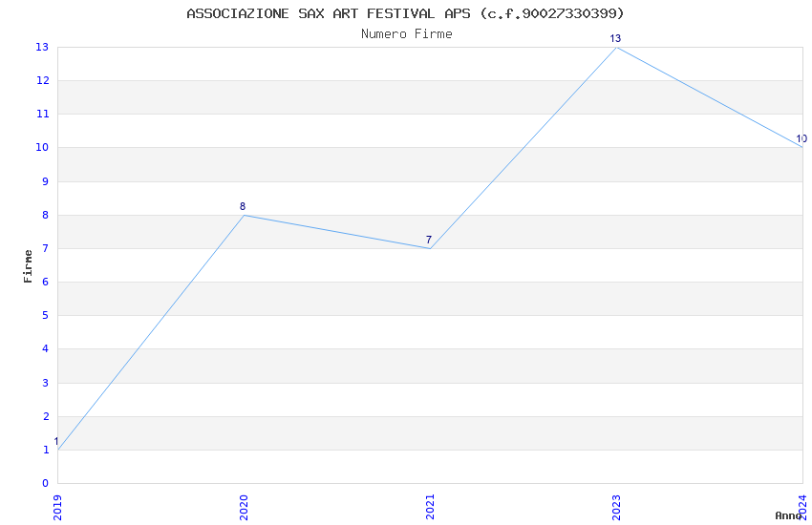Click y-axis tick value 2
812x525 pixels.
click(x=46, y=416)
